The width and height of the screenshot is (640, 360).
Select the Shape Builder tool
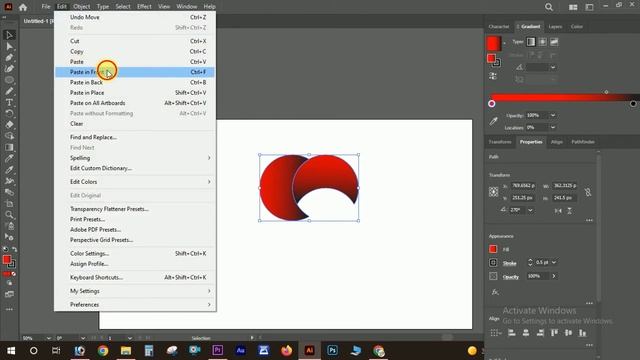9,136
